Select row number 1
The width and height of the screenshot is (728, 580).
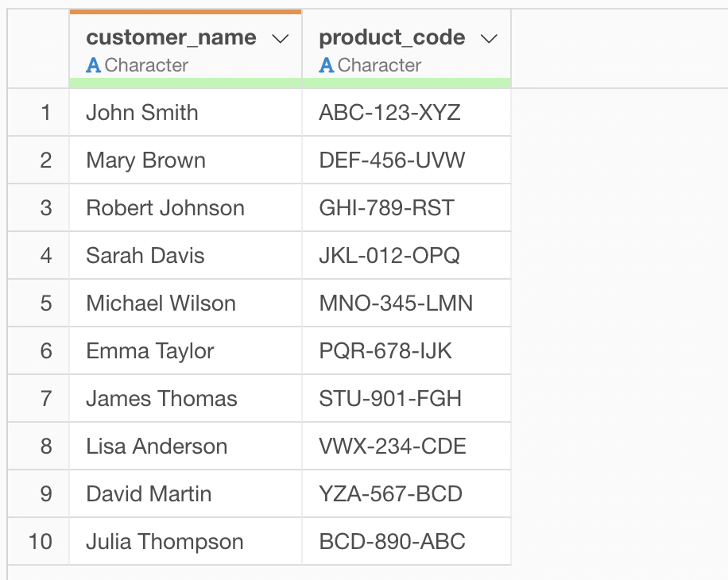click(45, 113)
